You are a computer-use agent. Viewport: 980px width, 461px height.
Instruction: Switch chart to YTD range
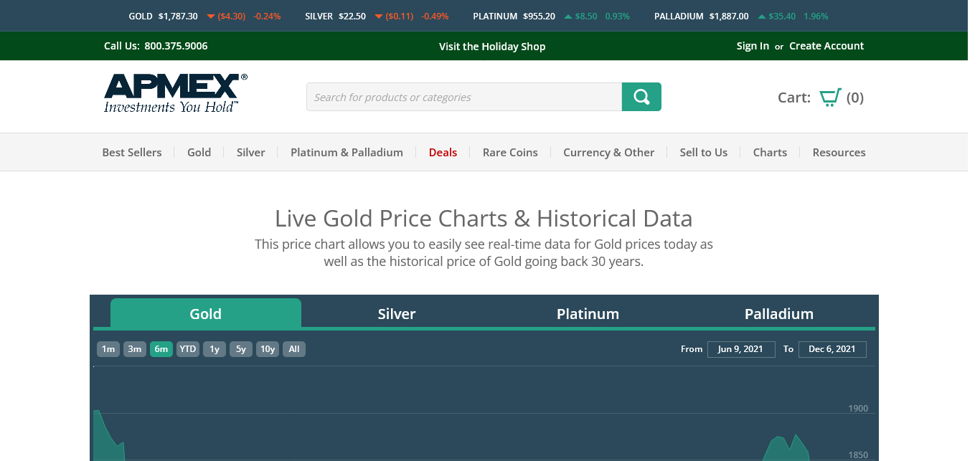pos(188,349)
